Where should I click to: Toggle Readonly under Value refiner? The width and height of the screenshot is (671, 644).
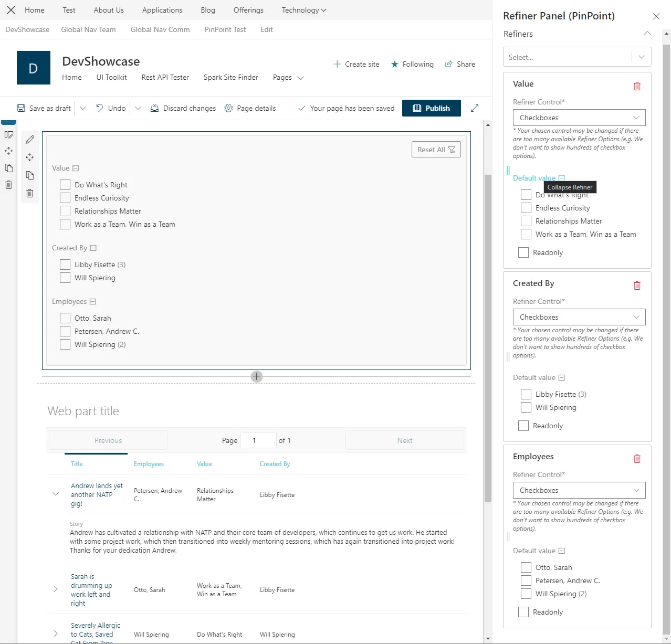[523, 252]
